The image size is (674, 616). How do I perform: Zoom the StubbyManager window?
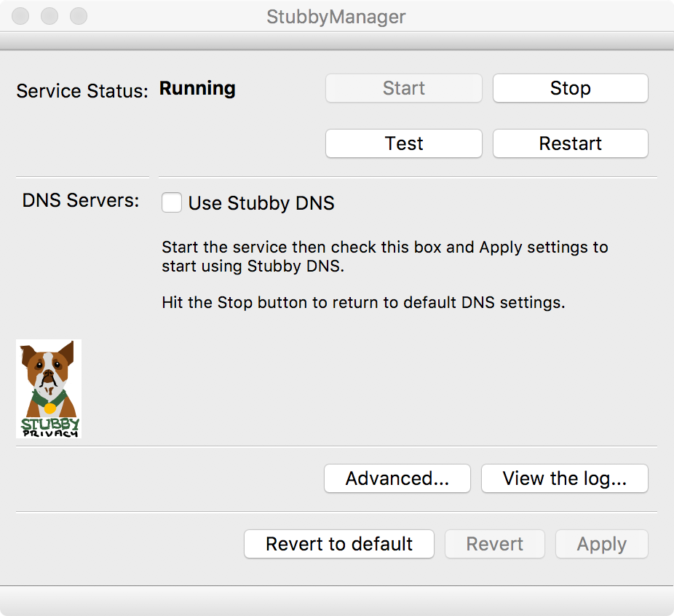tap(79, 16)
